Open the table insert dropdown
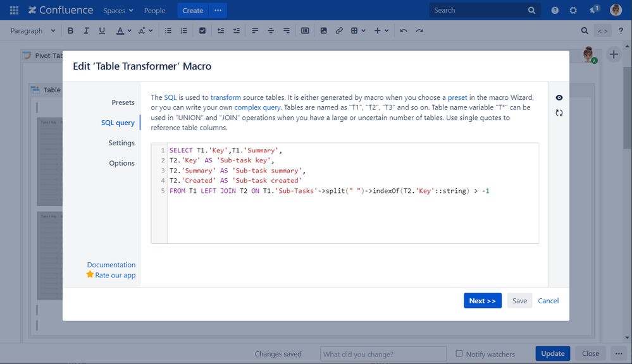This screenshot has width=632, height=364. 358,31
